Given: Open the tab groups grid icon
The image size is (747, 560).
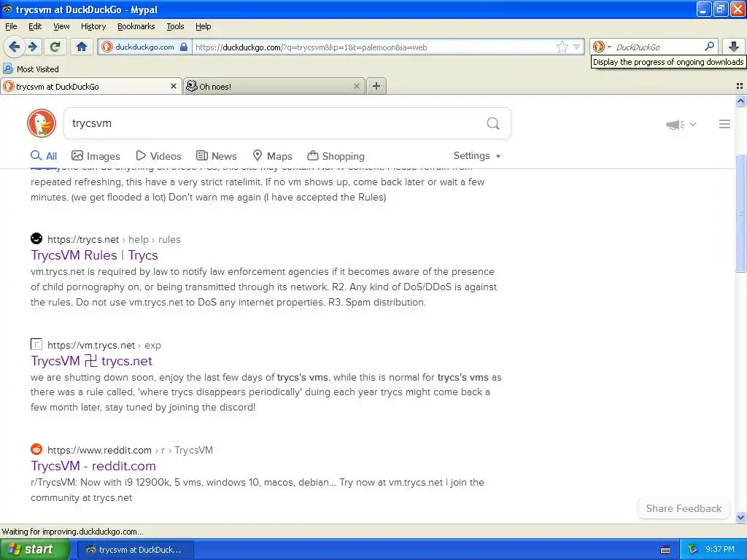Looking at the screenshot, I should tap(740, 86).
